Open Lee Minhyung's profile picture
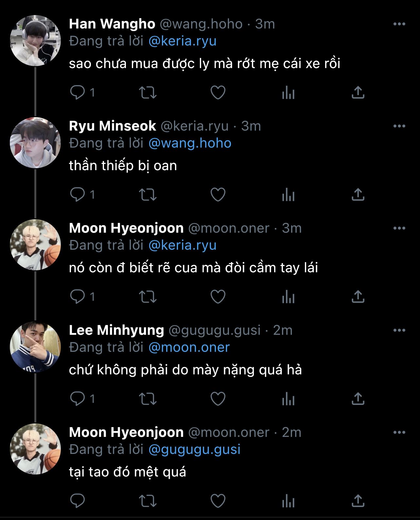Viewport: 420px width, 520px height. [35, 347]
